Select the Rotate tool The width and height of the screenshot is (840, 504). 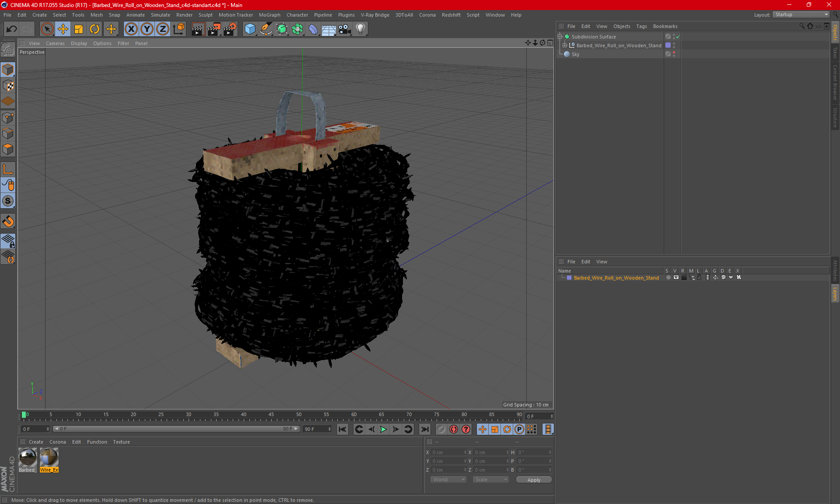pos(94,29)
